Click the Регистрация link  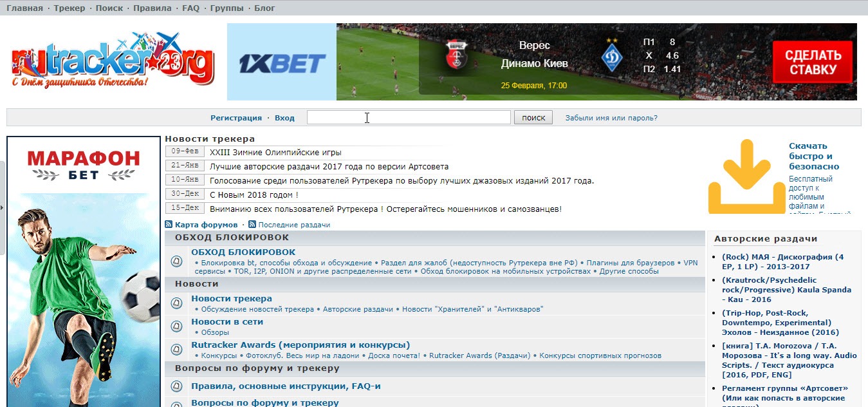point(236,118)
